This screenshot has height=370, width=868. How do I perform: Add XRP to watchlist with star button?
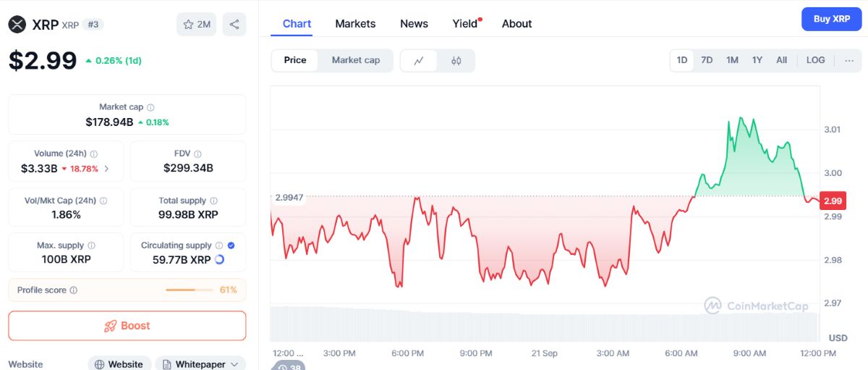pos(196,25)
